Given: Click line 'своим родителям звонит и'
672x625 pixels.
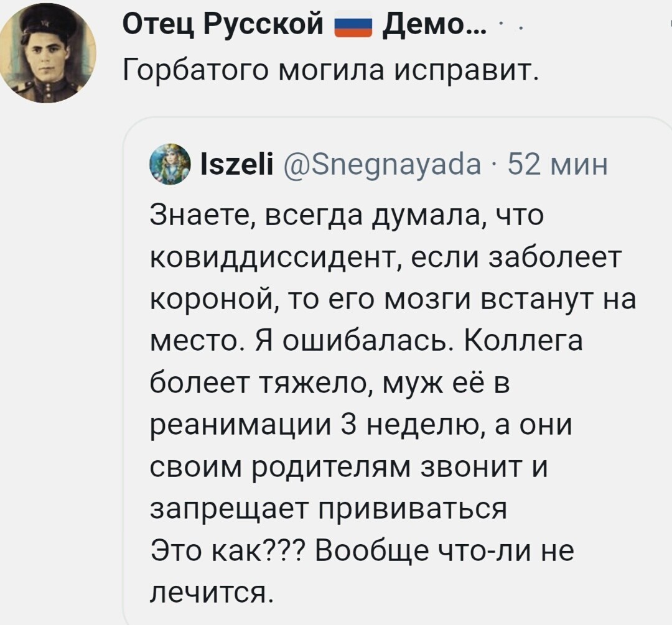Looking at the screenshot, I should click(349, 468).
